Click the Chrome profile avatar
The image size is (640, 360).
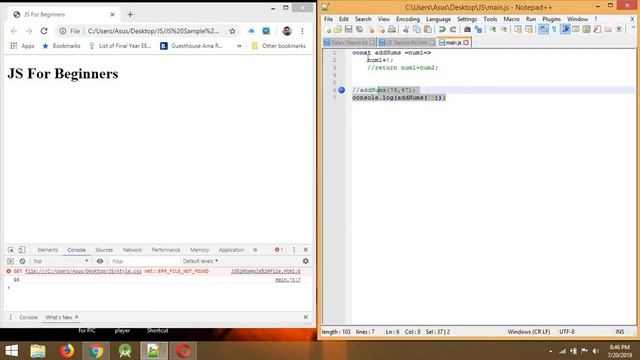pos(287,31)
